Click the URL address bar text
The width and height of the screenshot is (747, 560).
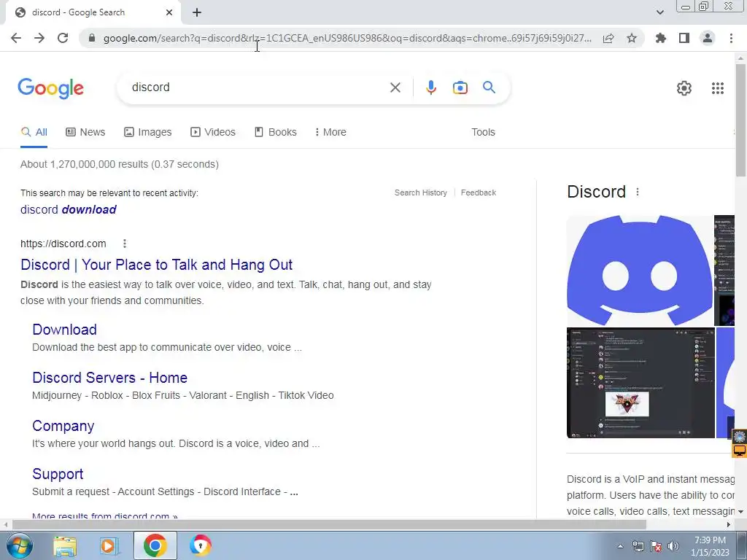point(347,38)
